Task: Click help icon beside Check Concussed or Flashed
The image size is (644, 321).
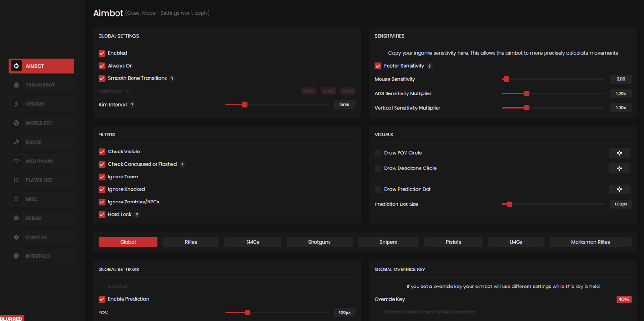Action: click(x=182, y=164)
